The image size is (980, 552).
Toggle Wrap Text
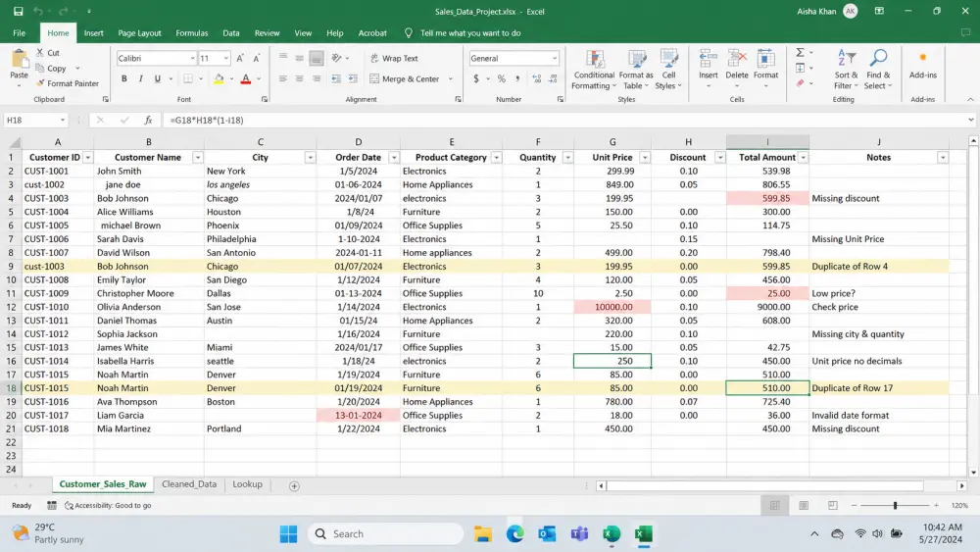(x=394, y=58)
